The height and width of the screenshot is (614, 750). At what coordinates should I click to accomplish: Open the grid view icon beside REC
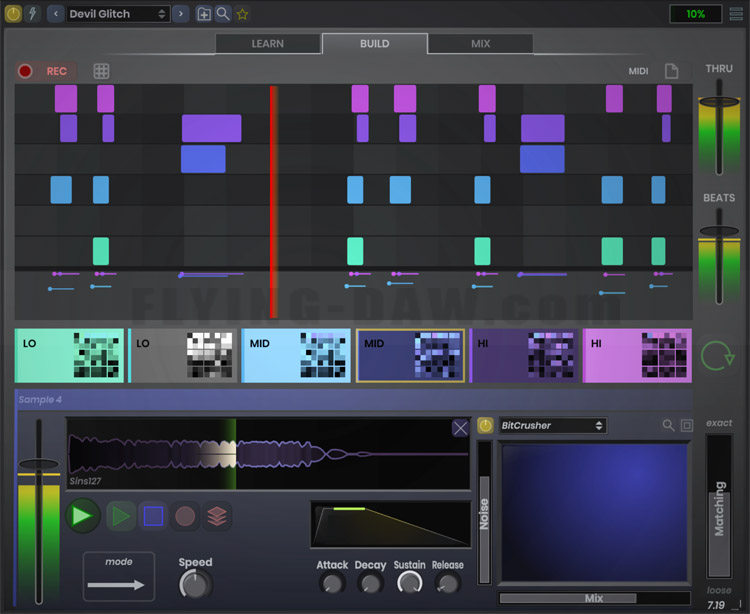click(102, 71)
